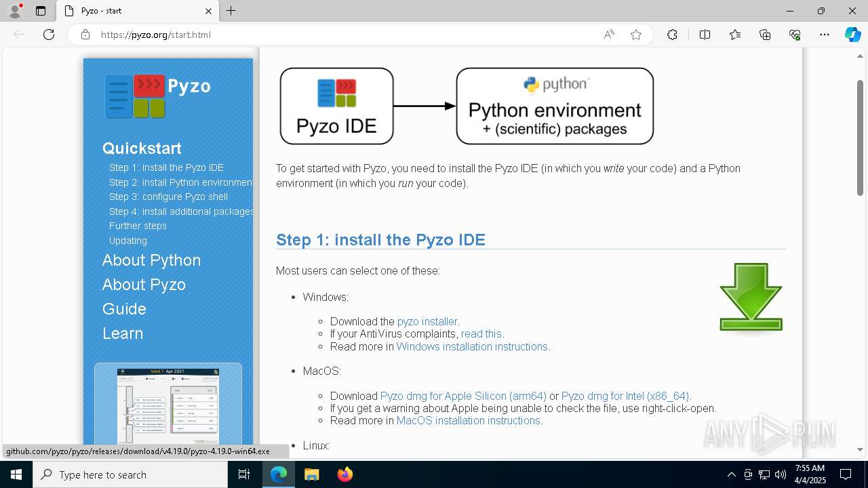Image resolution: width=868 pixels, height=488 pixels.
Task: Open the Windows Start menu
Action: point(16,474)
